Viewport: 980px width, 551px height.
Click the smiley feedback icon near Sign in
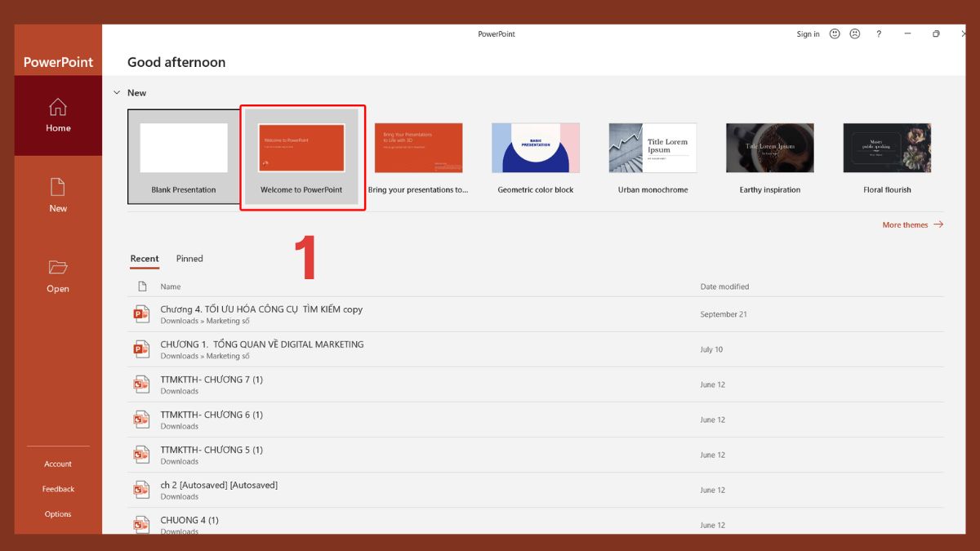click(834, 33)
